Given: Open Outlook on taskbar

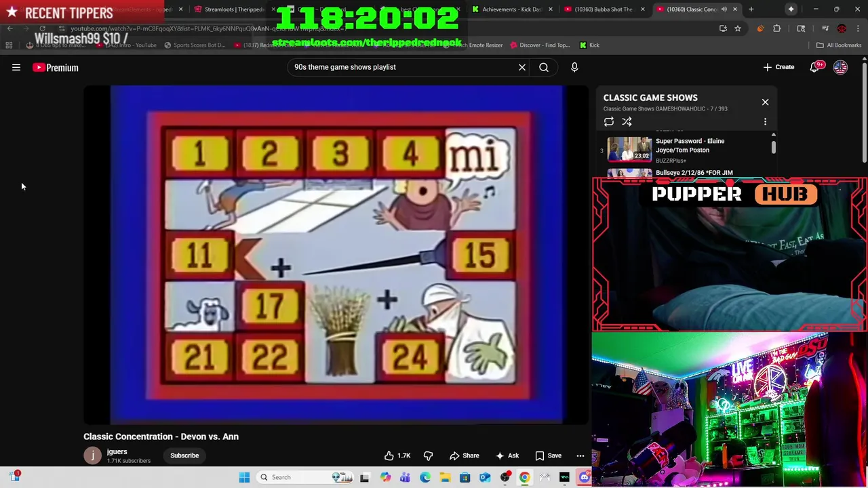Looking at the screenshot, I should [485, 477].
